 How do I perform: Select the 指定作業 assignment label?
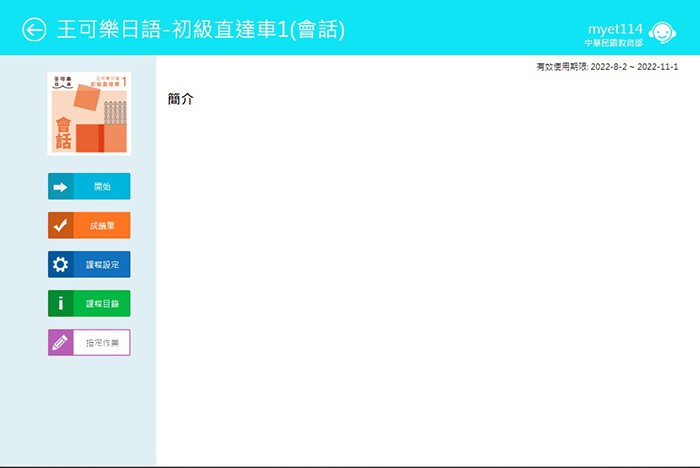[x=102, y=343]
